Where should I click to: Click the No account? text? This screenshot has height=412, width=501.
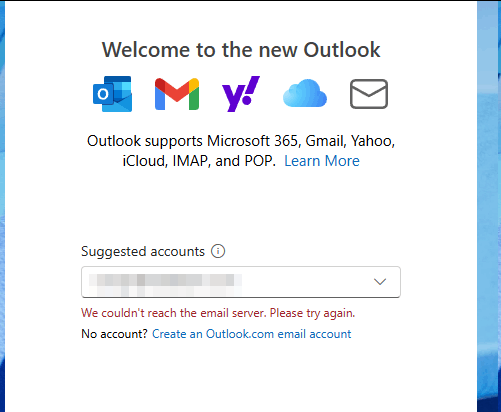114,334
